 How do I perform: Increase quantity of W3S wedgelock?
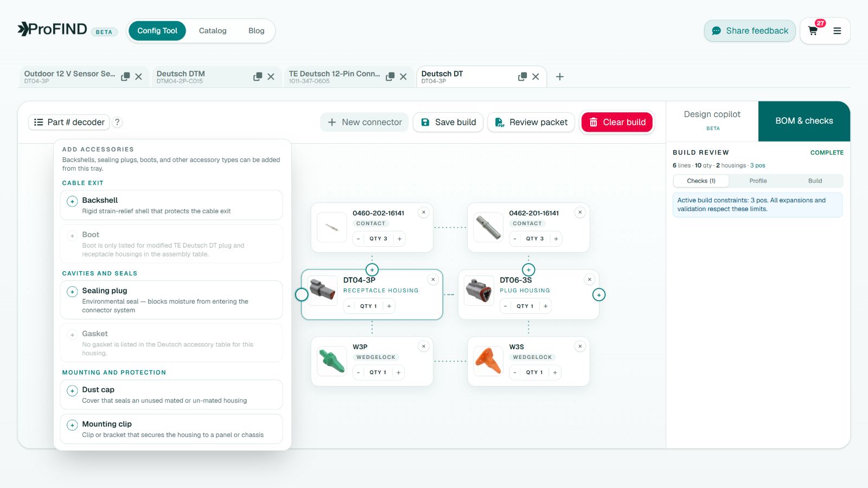coord(554,373)
